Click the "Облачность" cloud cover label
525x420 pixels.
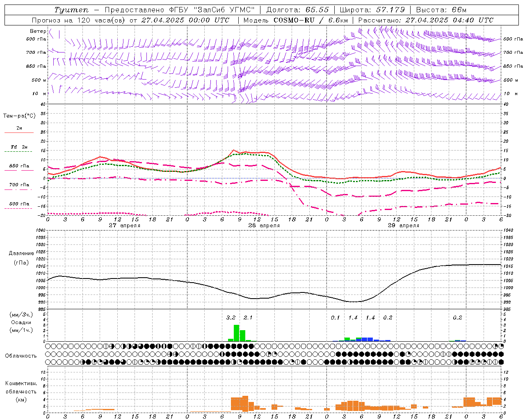[21, 356]
